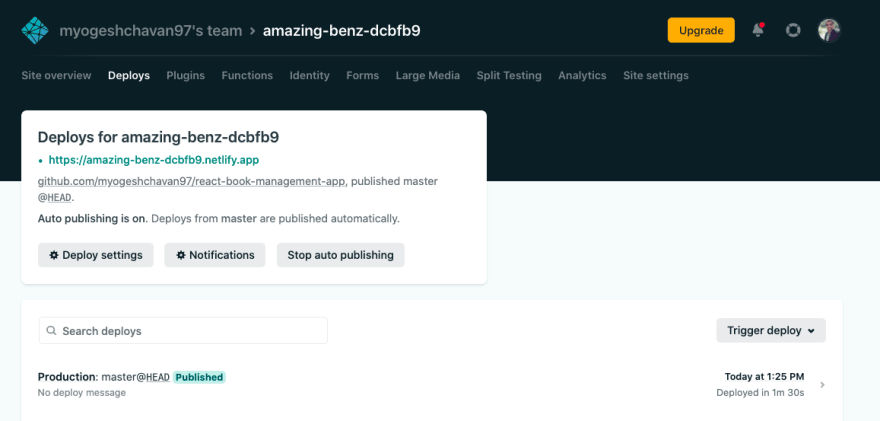880x421 pixels.
Task: Open the Site overview tab
Action: 56,75
